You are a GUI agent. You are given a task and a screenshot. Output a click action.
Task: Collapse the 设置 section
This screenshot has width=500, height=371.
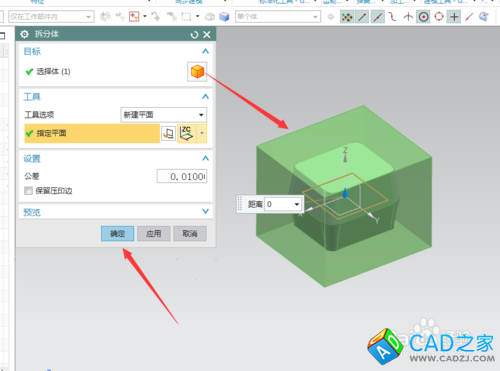point(205,158)
